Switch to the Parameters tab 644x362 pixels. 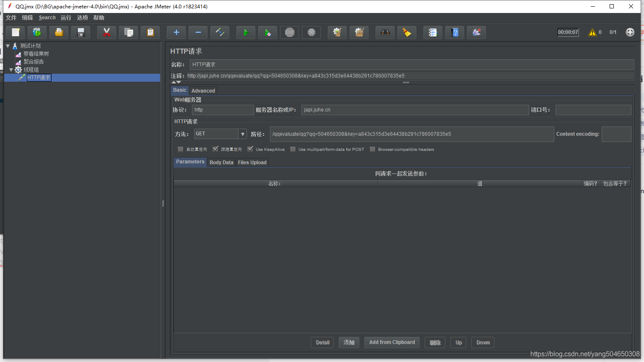pos(190,162)
